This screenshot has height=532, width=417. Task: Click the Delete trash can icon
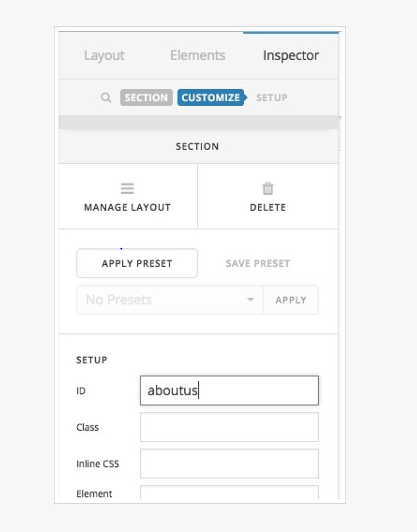268,188
